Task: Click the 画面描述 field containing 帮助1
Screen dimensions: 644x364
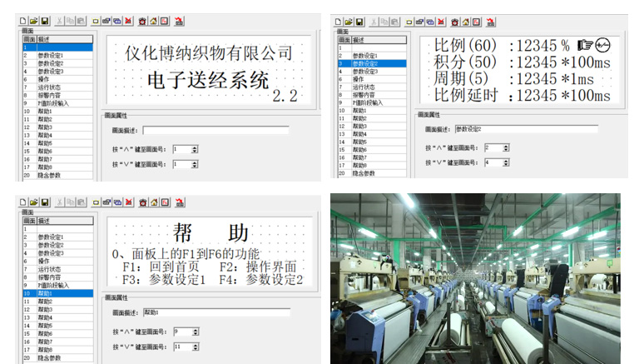Action: click(x=215, y=312)
